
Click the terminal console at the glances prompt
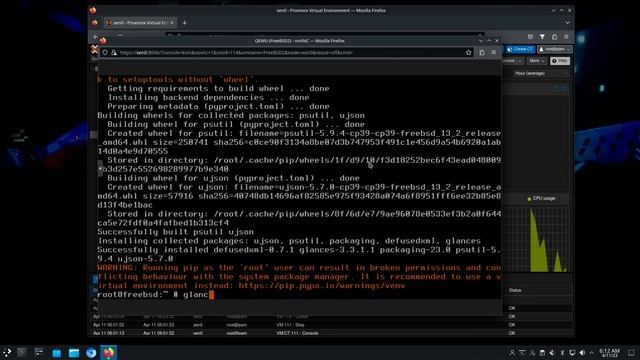coord(299,187)
